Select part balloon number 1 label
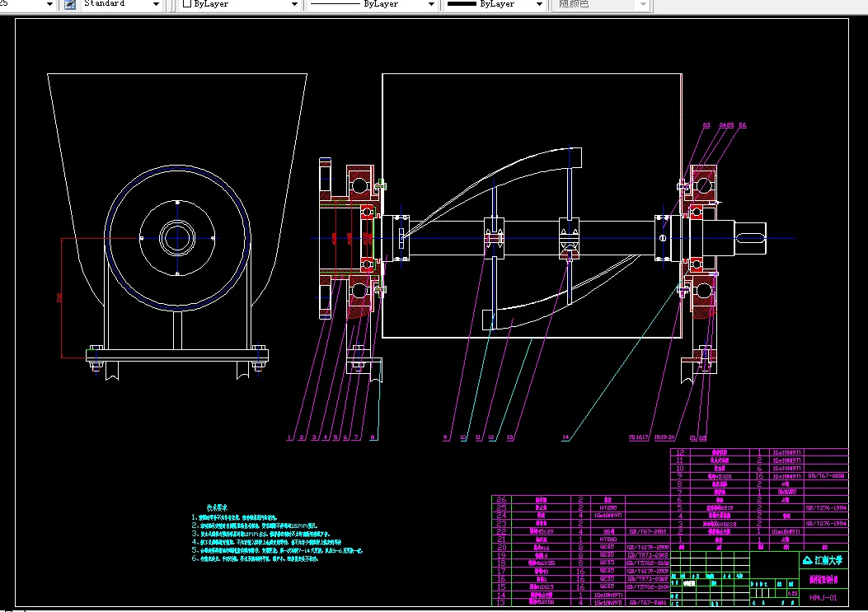The height and width of the screenshot is (612, 868). pos(289,437)
